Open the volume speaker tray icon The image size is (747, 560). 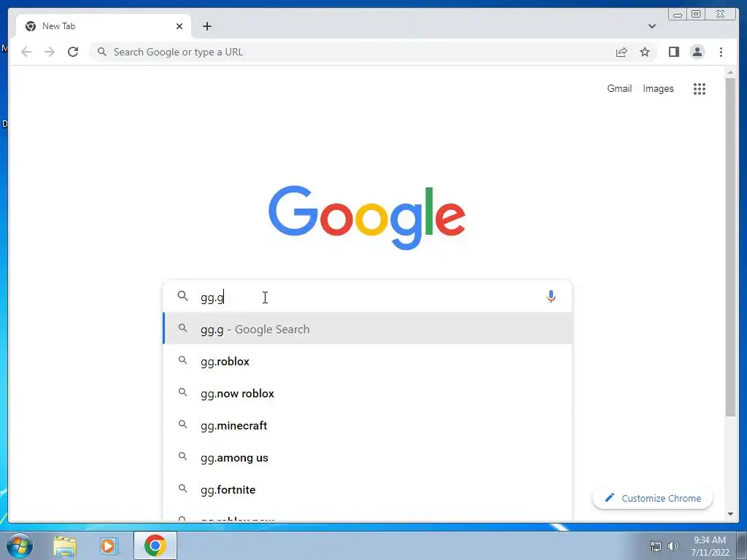[x=673, y=546]
